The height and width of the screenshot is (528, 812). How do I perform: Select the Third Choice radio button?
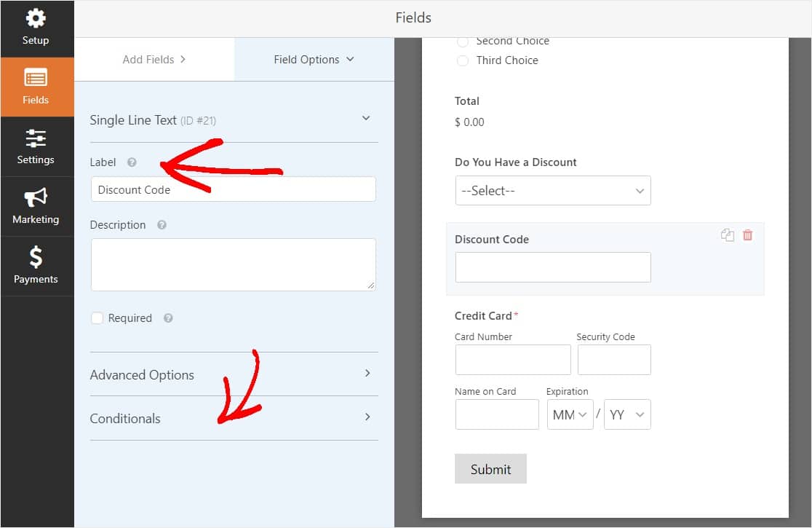tap(463, 61)
